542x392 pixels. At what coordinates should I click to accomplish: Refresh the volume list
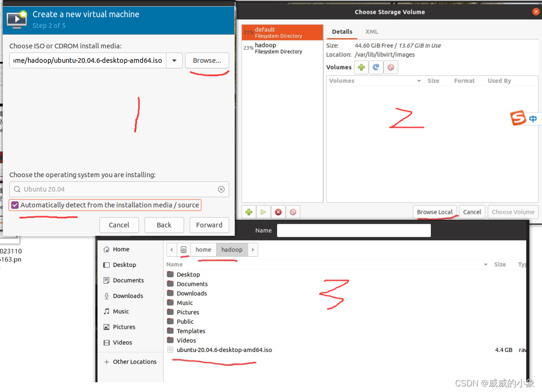376,67
